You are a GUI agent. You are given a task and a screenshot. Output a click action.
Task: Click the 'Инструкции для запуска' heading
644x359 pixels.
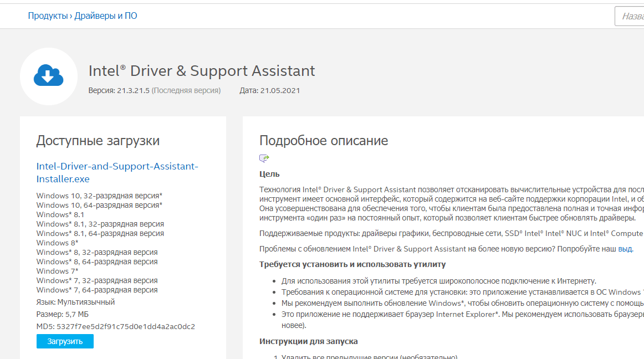pyautogui.click(x=309, y=341)
